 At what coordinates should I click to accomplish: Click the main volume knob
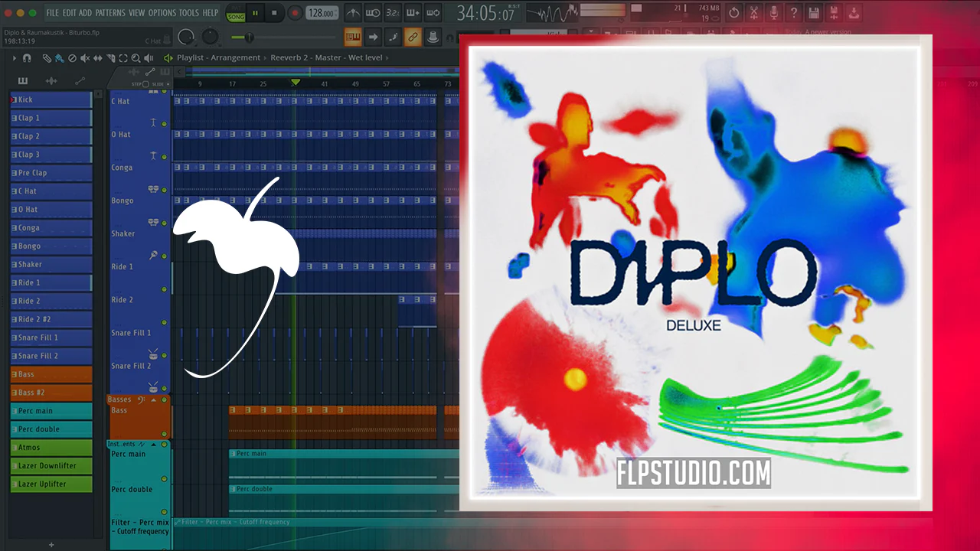186,37
